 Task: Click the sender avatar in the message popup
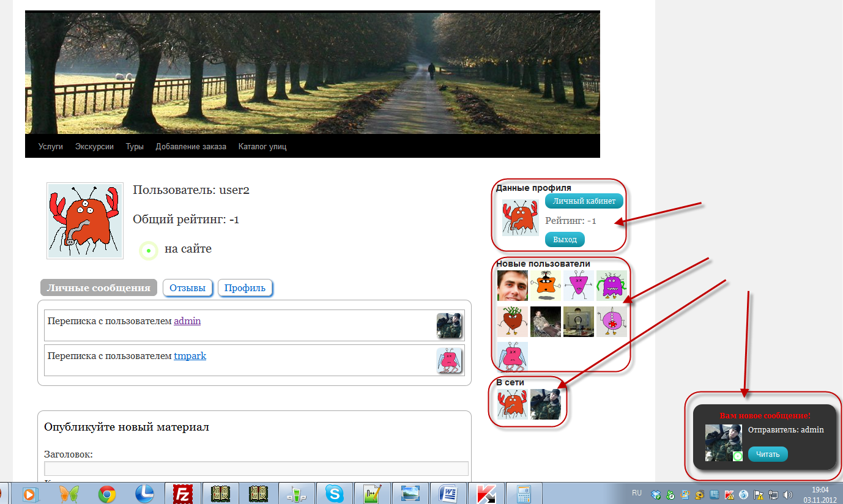point(724,443)
